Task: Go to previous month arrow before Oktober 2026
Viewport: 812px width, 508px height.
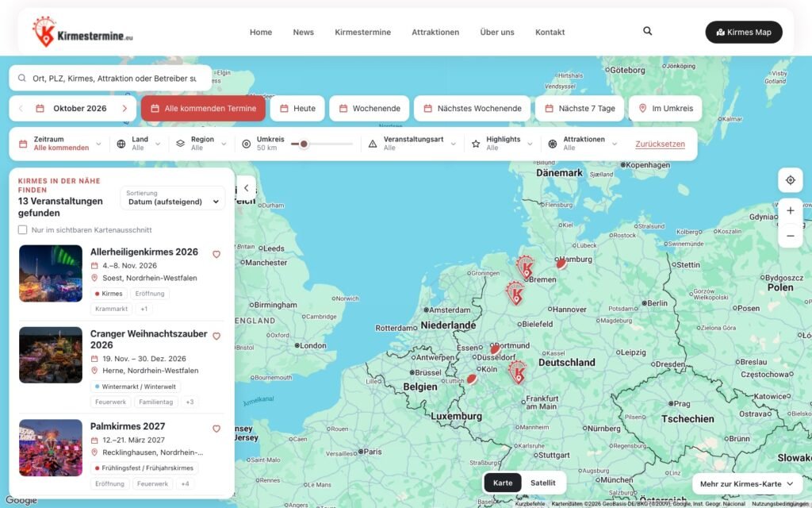Action: 21,108
